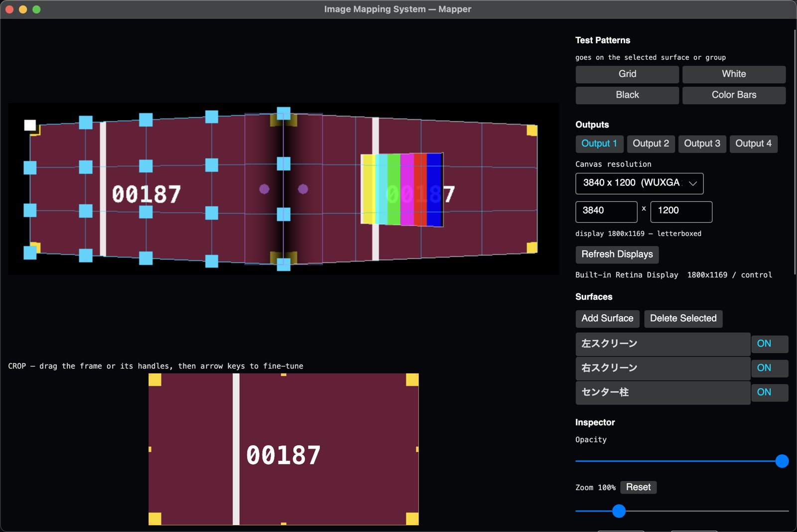Select the right purple center-column control point
Image resolution: width=797 pixels, height=532 pixels.
pyautogui.click(x=303, y=189)
